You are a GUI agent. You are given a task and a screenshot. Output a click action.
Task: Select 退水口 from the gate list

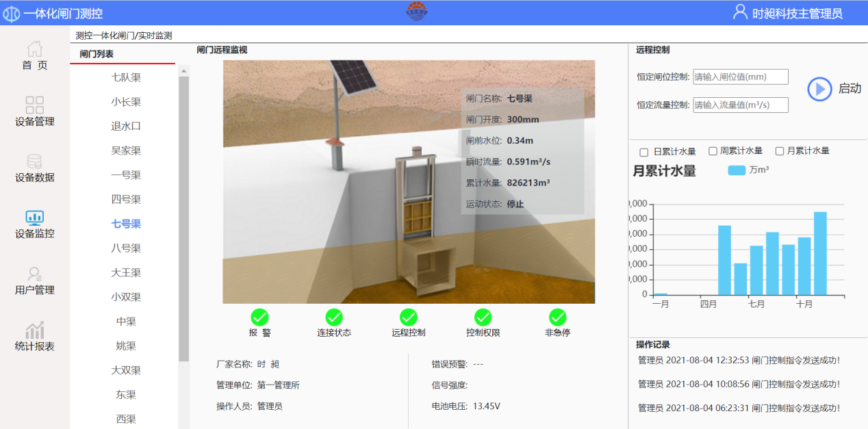tap(126, 126)
